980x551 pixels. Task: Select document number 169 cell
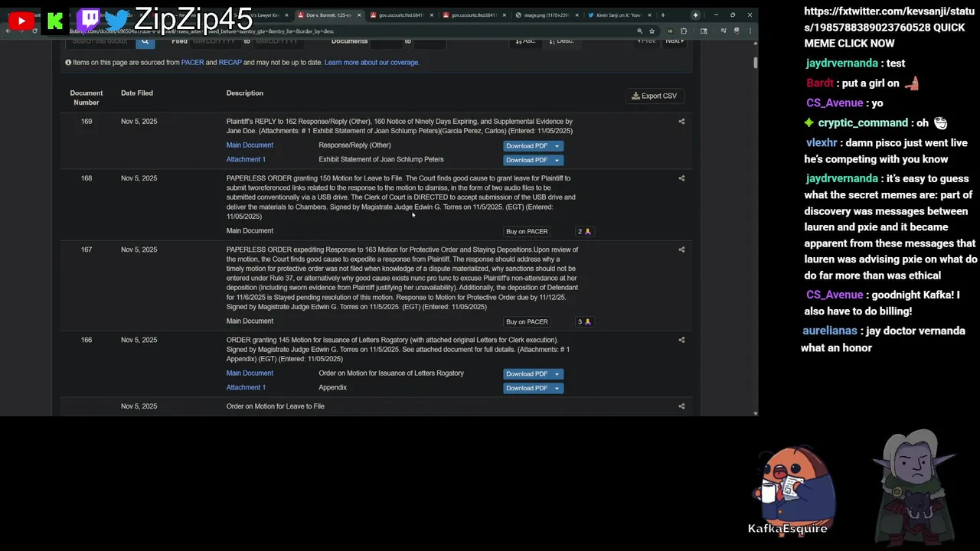pyautogui.click(x=87, y=121)
